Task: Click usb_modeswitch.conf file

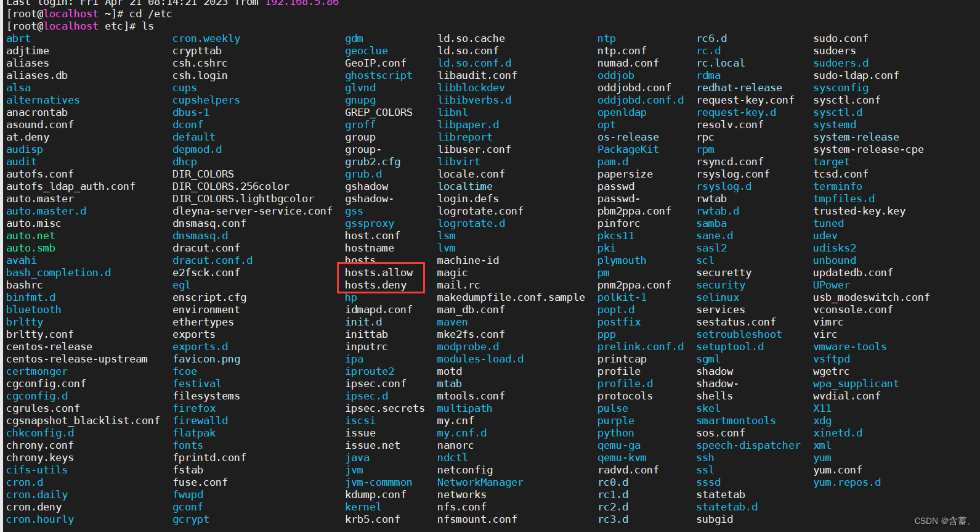Action: pos(872,297)
